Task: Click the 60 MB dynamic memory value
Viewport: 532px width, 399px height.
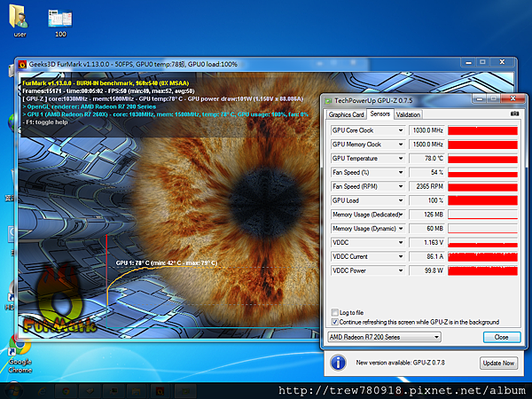Action: point(426,229)
